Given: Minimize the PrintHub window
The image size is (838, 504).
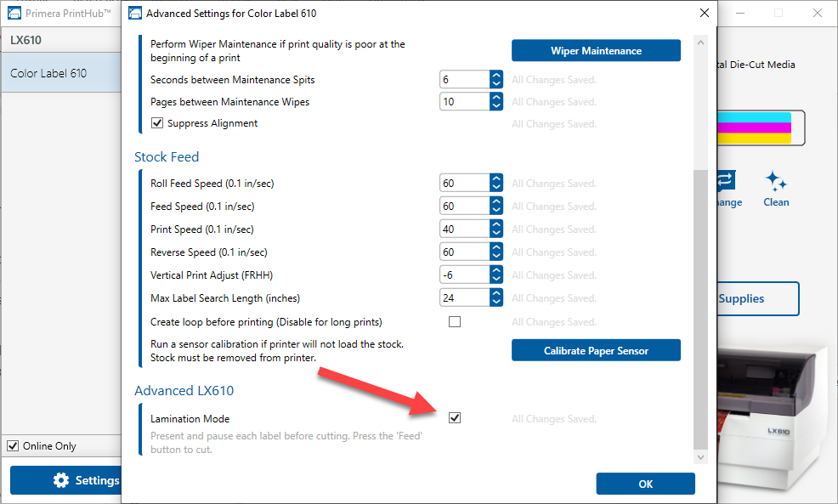Looking at the screenshot, I should click(x=740, y=13).
